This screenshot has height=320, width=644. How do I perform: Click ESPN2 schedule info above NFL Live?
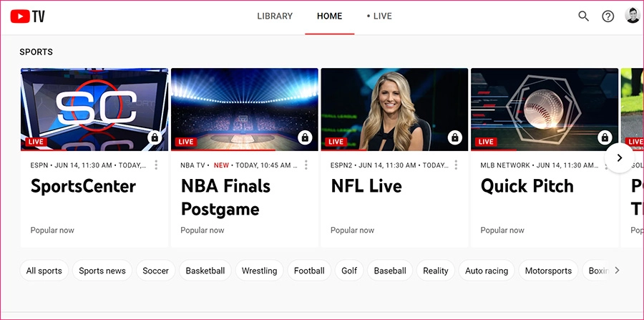[389, 165]
